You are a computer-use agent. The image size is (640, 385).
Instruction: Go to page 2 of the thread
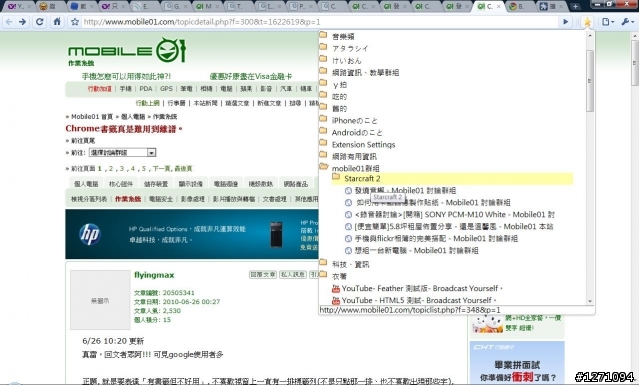point(111,168)
